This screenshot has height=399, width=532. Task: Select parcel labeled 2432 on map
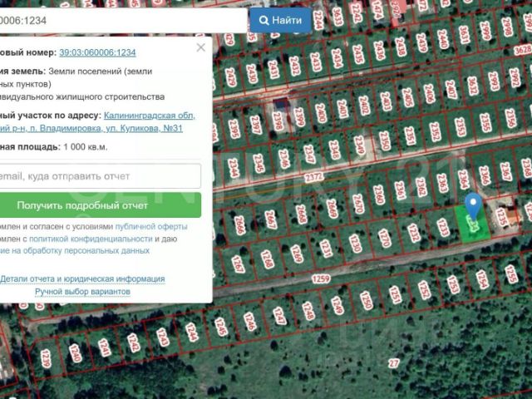[x=294, y=66]
